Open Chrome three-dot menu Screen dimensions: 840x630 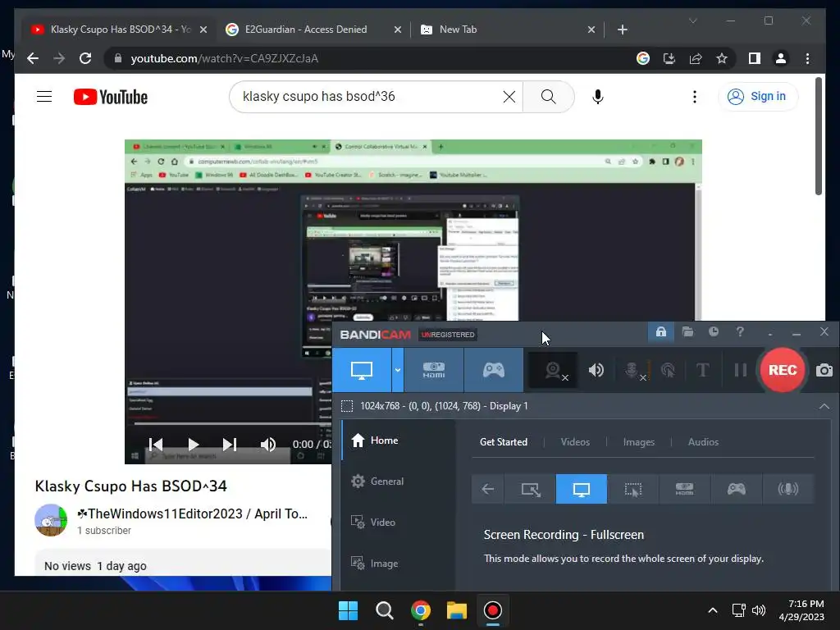[807, 58]
